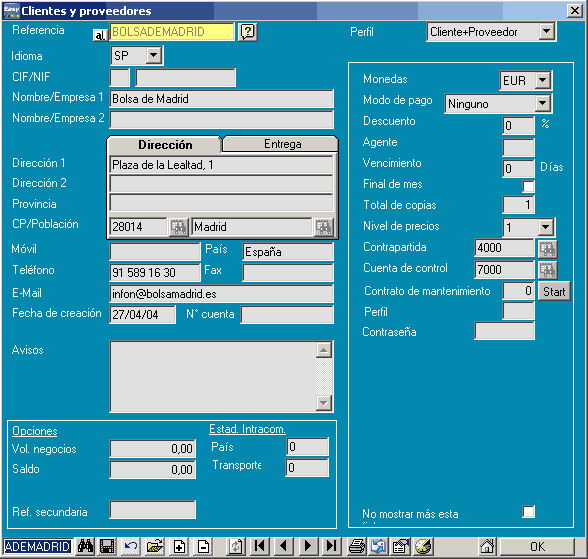Close the Clientes y proveedores window
Image resolution: width=588 pixels, height=559 pixels.
click(575, 10)
